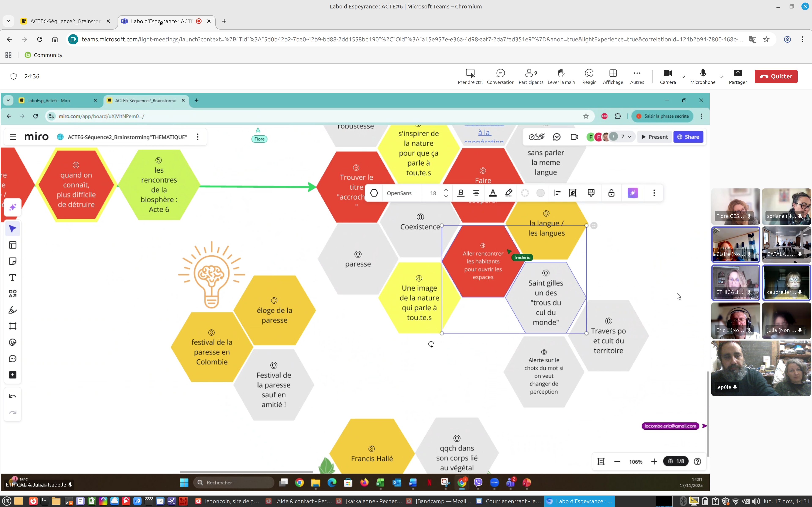Raise hand with Lever la main
This screenshot has height=507, width=812.
[x=561, y=76]
